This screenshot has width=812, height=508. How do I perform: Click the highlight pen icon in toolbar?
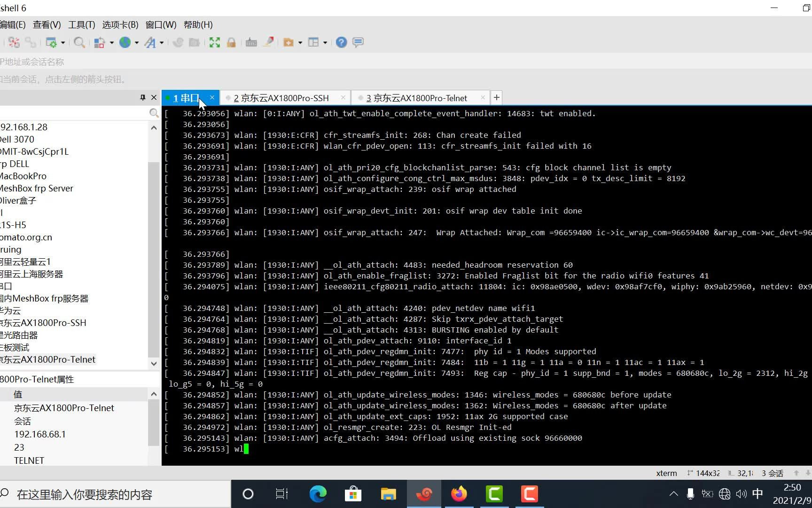pyautogui.click(x=269, y=42)
